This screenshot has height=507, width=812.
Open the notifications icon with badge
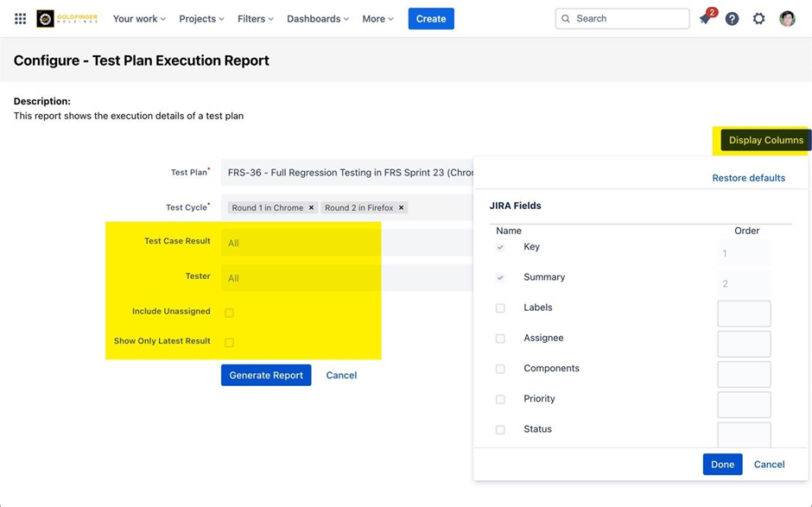click(706, 19)
